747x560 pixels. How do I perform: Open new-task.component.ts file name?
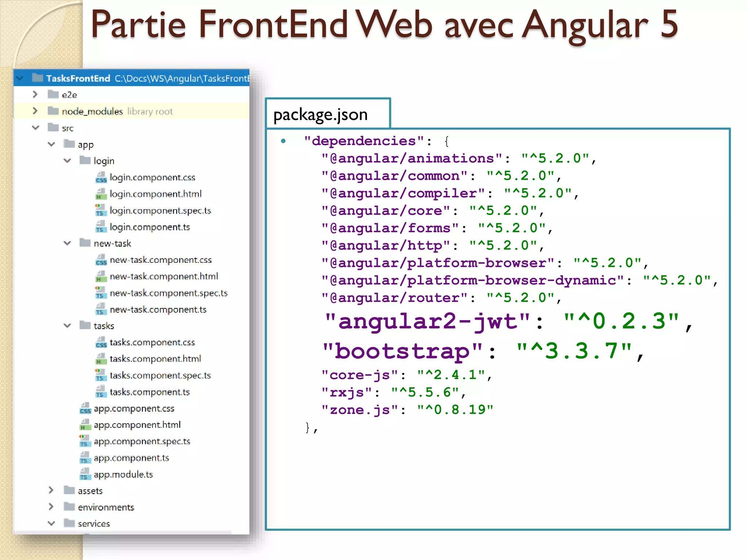pyautogui.click(x=158, y=310)
